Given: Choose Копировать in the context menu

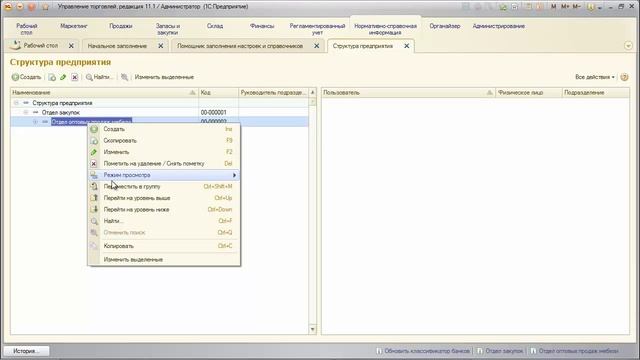Looking at the screenshot, I should pos(164,246).
